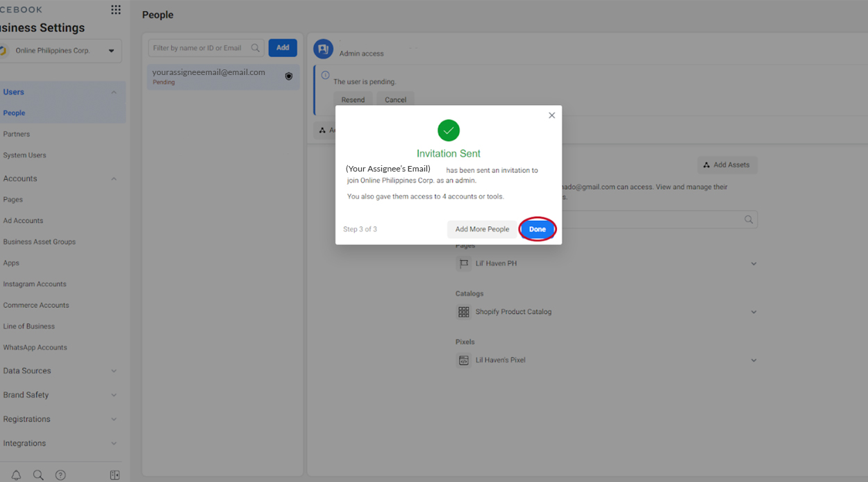Open Ad Accounts in the sidebar

tap(23, 221)
